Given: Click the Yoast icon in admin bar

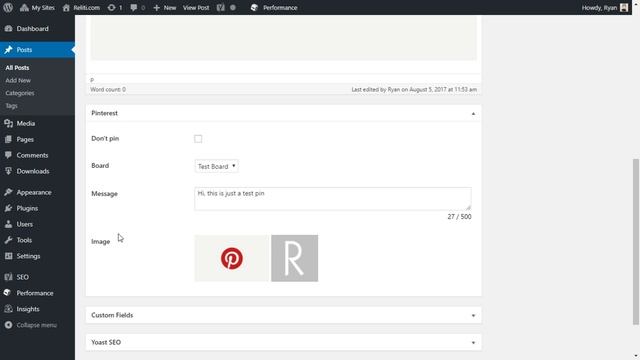Looking at the screenshot, I should (221, 7).
